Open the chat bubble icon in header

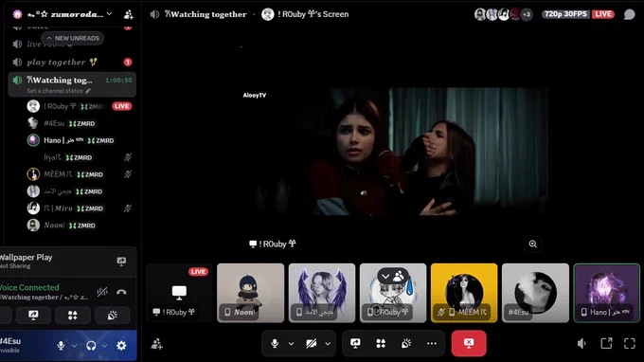tap(629, 14)
